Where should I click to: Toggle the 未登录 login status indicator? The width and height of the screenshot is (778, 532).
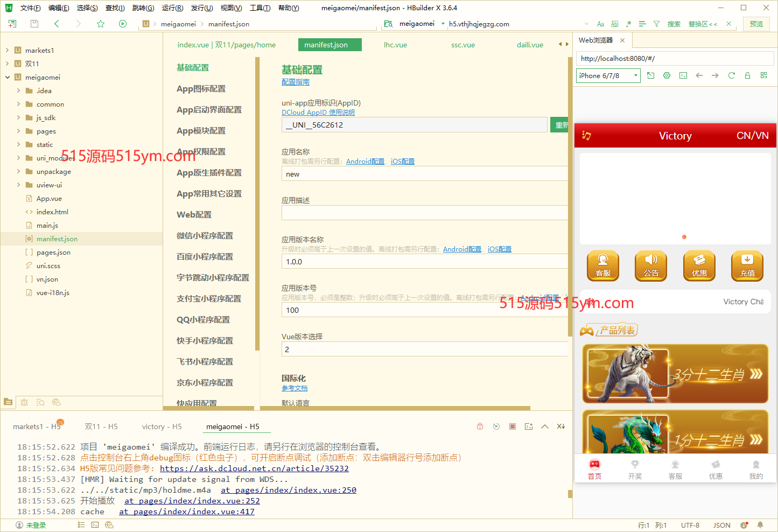point(30,524)
